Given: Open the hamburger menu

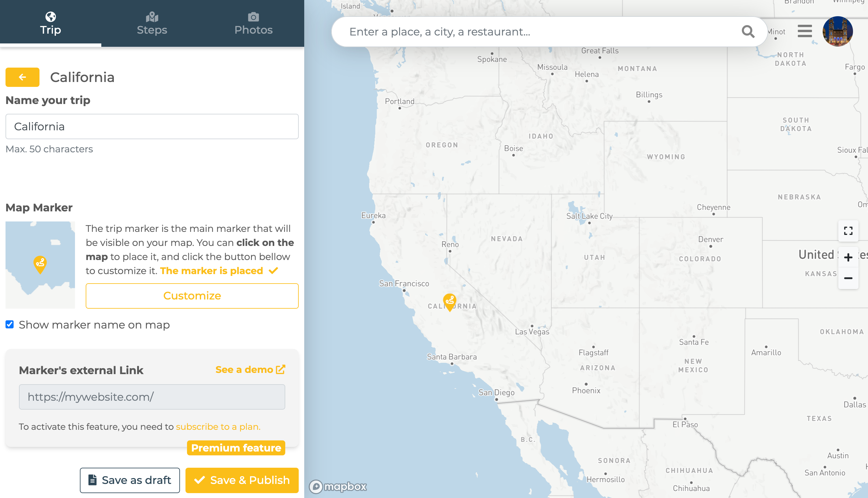Looking at the screenshot, I should click(x=804, y=31).
